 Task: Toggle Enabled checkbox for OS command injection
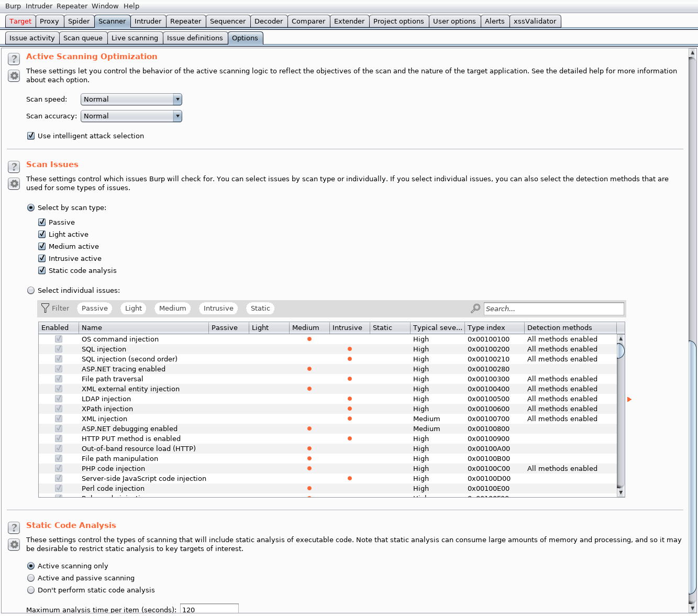click(x=59, y=339)
